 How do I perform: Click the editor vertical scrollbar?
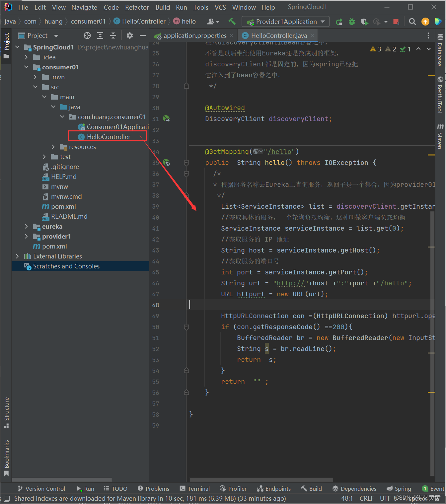pos(432,343)
